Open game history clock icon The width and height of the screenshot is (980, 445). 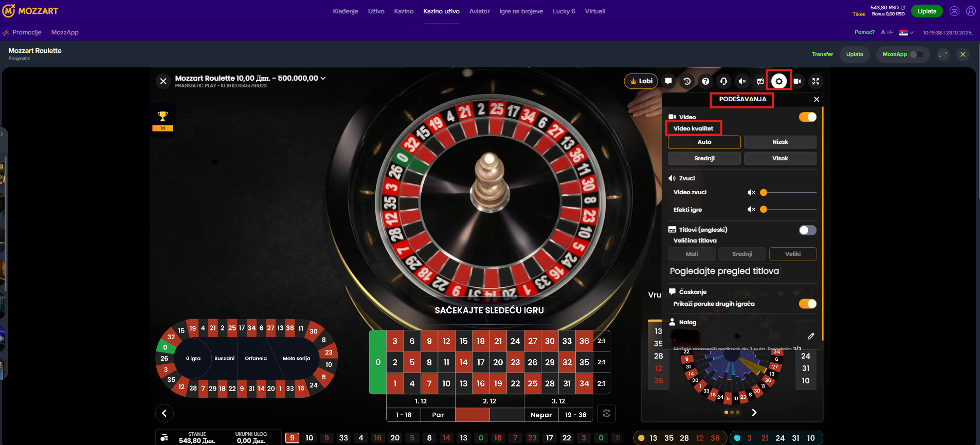coord(687,81)
